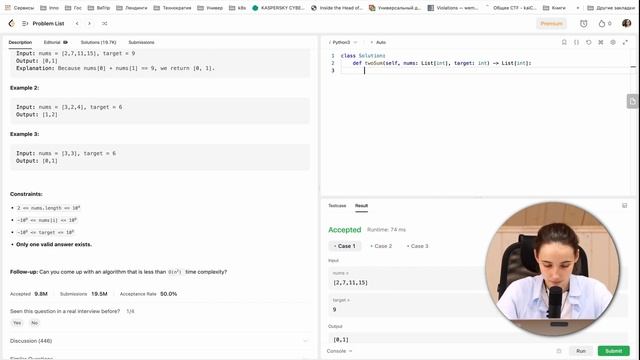This screenshot has height=360, width=640.
Task: Open the Универсальный д... bookmark
Action: (395, 8)
